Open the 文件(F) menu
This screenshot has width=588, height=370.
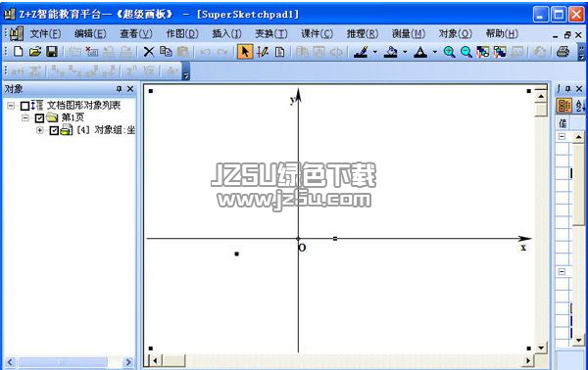(x=45, y=33)
